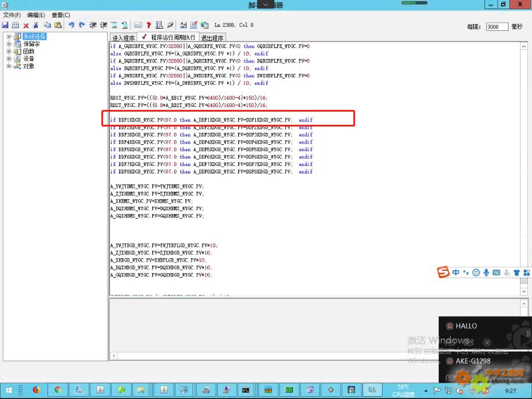Open the 文件(F) menu
The width and height of the screenshot is (532, 399).
click(x=12, y=15)
